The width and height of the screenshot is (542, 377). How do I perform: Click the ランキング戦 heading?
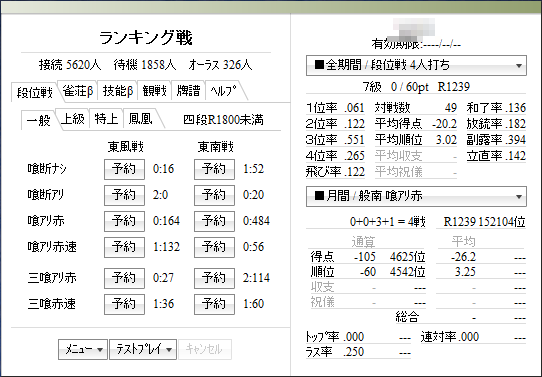pyautogui.click(x=146, y=38)
